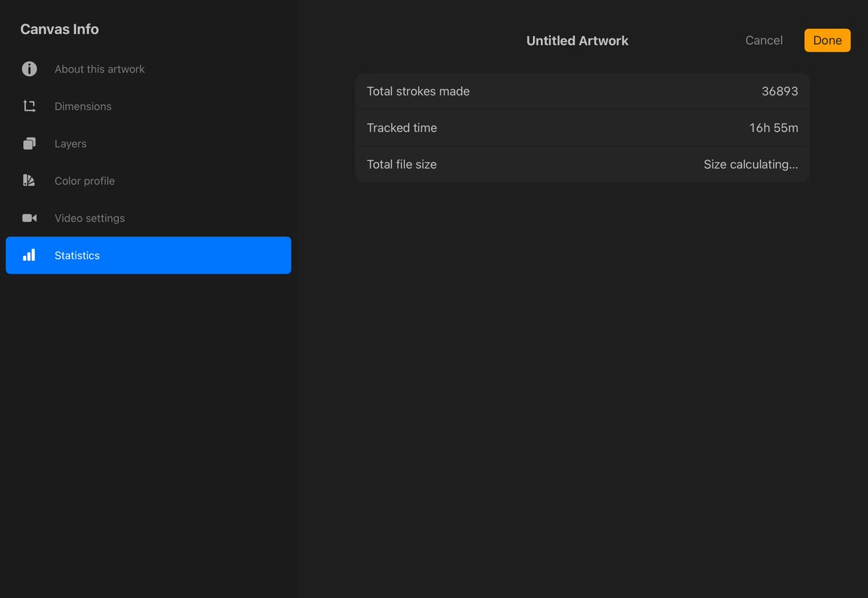Screen dimensions: 868x598
Task: Click the bar chart Statistics icon
Action: point(29,255)
